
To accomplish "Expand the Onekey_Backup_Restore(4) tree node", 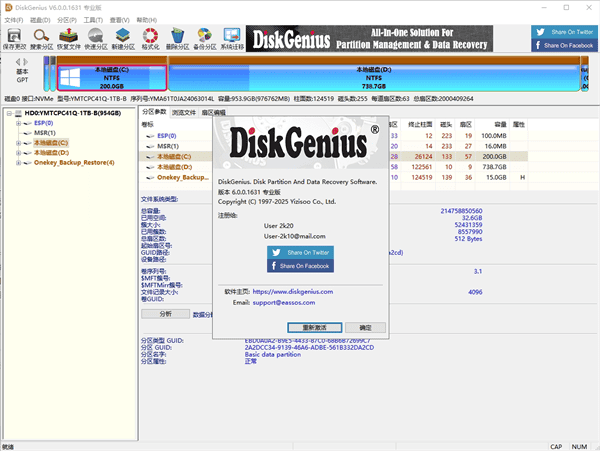I will coord(18,163).
